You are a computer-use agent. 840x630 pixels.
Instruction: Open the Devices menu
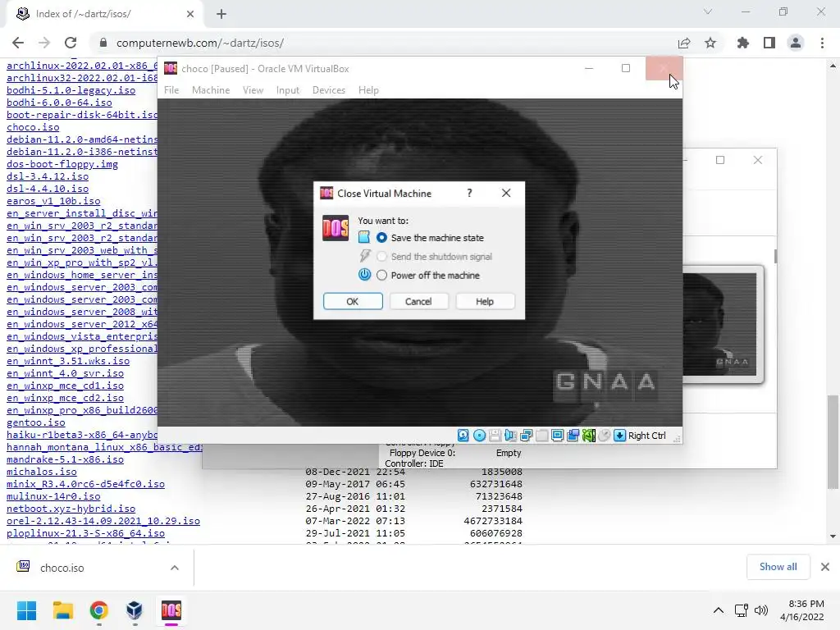click(329, 90)
